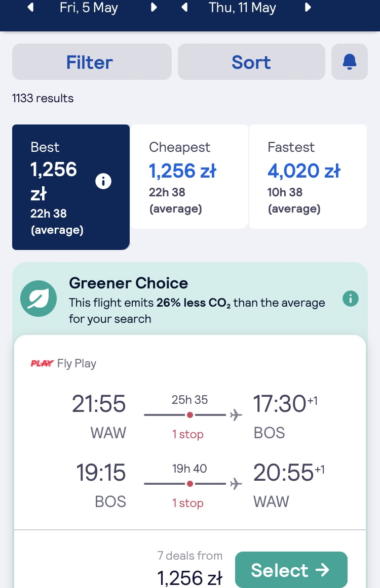Tap the price alert bell icon

pos(349,62)
